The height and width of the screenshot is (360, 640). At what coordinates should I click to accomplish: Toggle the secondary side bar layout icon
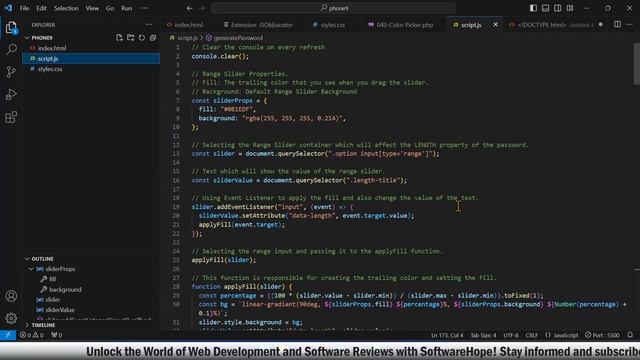click(x=558, y=8)
